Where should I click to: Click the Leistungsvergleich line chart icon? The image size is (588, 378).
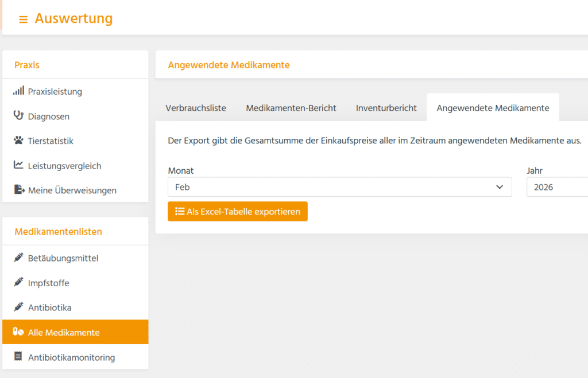18,165
